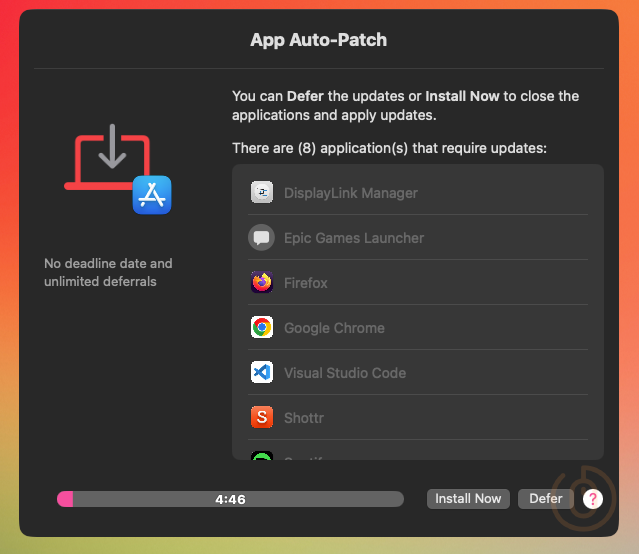The image size is (639, 554).
Task: Select the DisplayLink Manager row text
Action: [350, 193]
